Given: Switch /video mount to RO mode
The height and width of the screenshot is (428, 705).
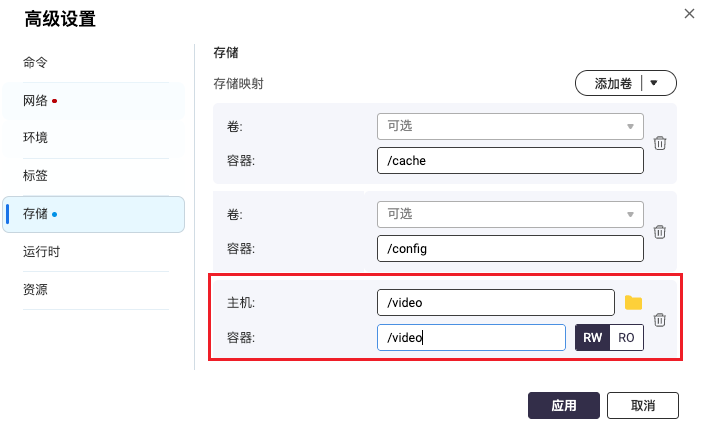Looking at the screenshot, I should (x=626, y=338).
